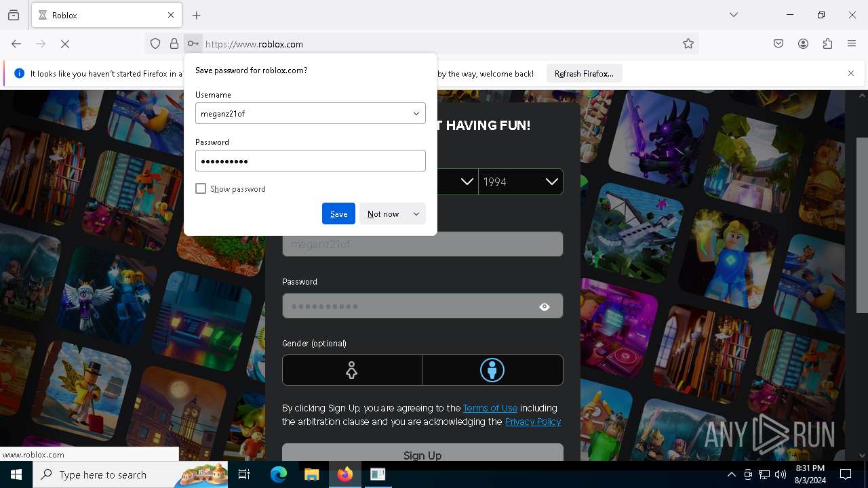The image size is (868, 488).
Task: Open Extensions puzzle icon
Action: 827,44
